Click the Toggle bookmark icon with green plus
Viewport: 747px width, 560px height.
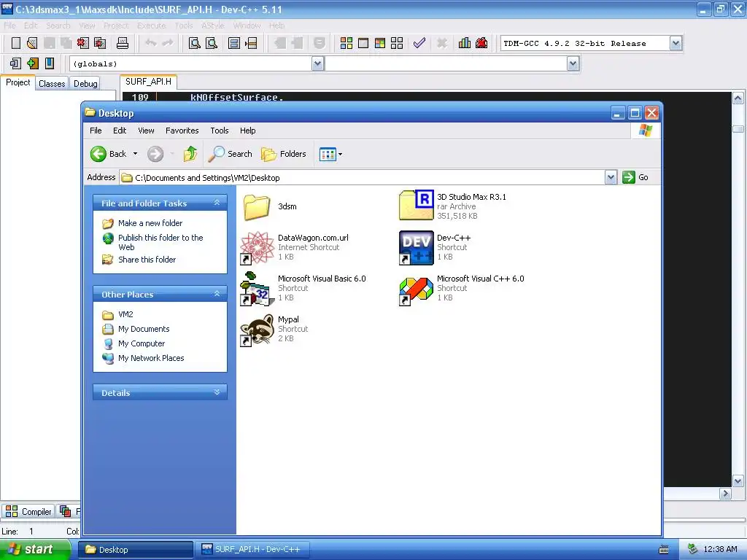tap(32, 63)
